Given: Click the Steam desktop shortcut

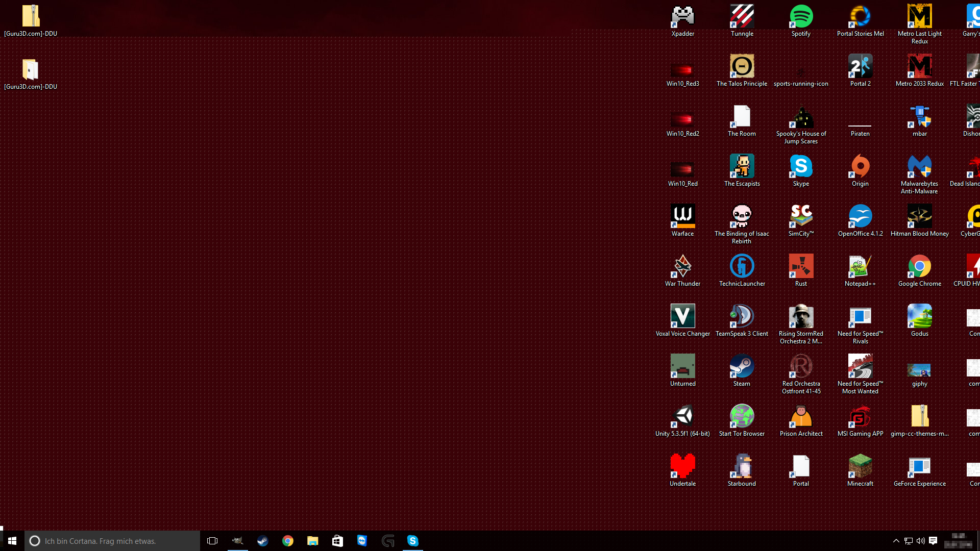Looking at the screenshot, I should point(742,367).
